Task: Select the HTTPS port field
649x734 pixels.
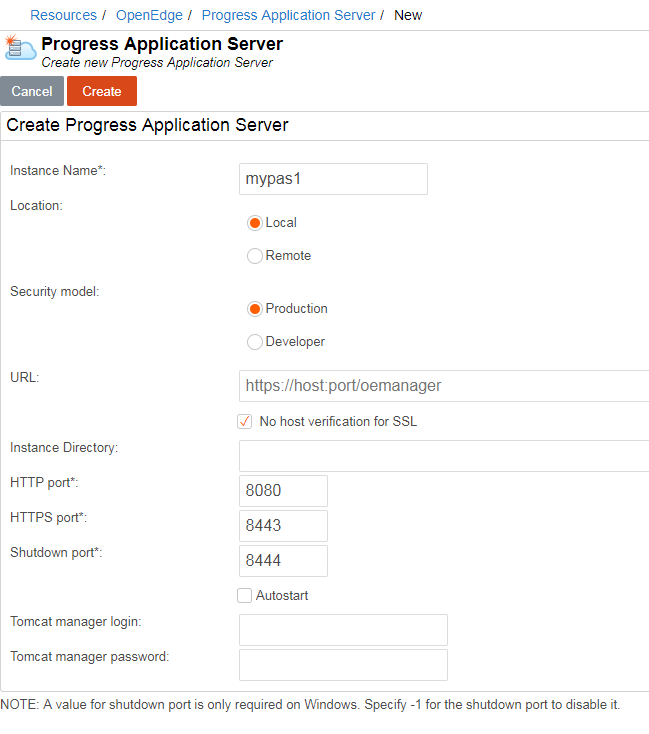Action: [284, 526]
